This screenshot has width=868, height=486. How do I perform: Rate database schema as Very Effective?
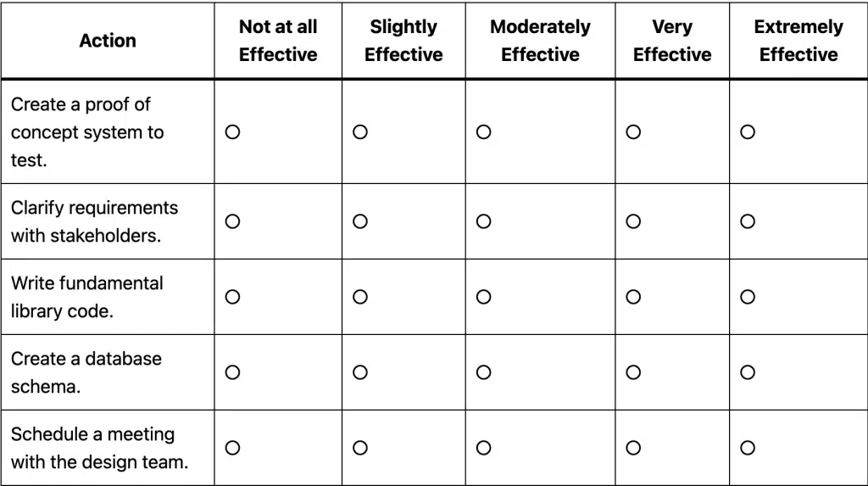point(633,372)
